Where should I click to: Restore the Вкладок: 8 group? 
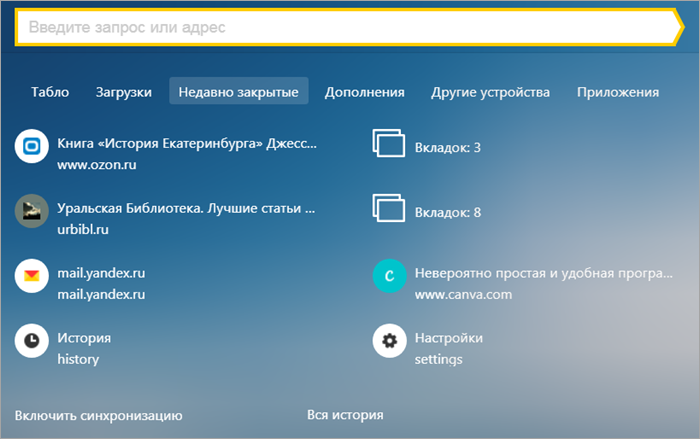tap(448, 212)
